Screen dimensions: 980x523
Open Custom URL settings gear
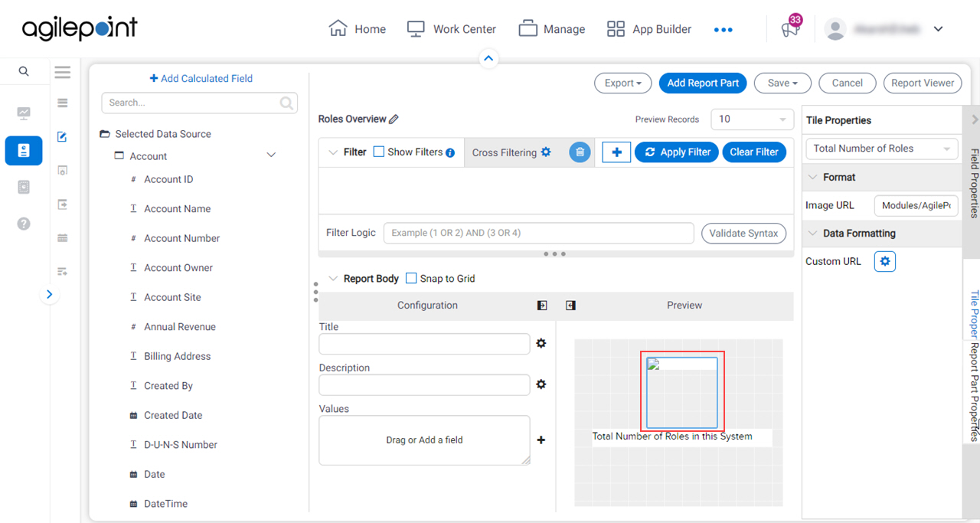coord(885,261)
